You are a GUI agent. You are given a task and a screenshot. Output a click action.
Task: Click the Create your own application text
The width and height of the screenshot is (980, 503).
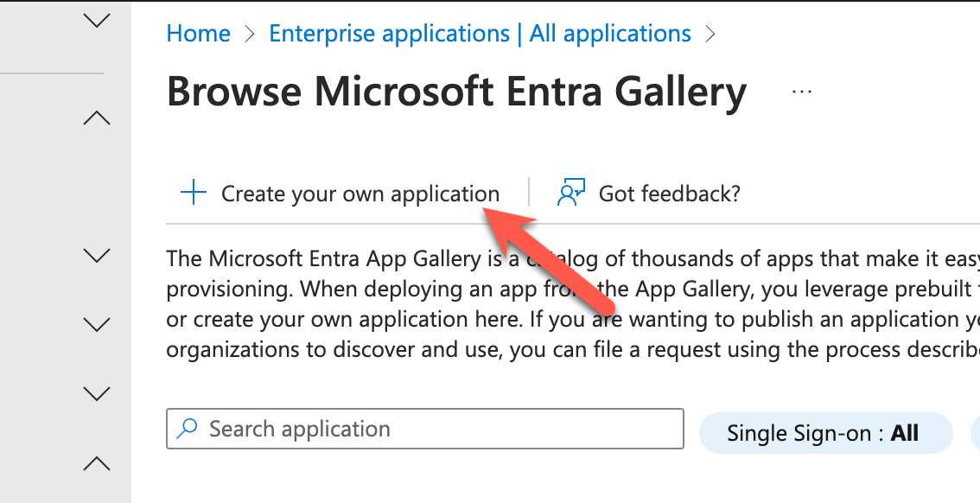(360, 194)
